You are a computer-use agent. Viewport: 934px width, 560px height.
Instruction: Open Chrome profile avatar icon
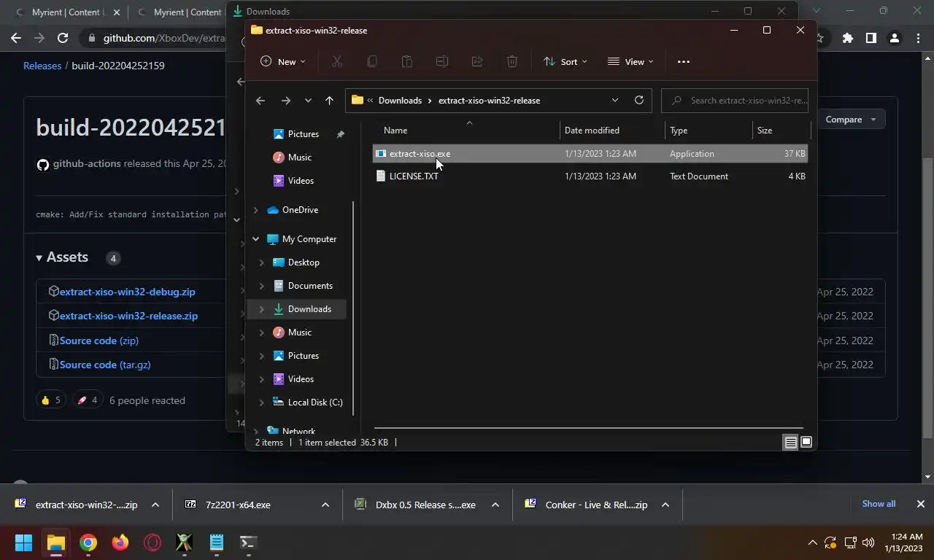(895, 38)
